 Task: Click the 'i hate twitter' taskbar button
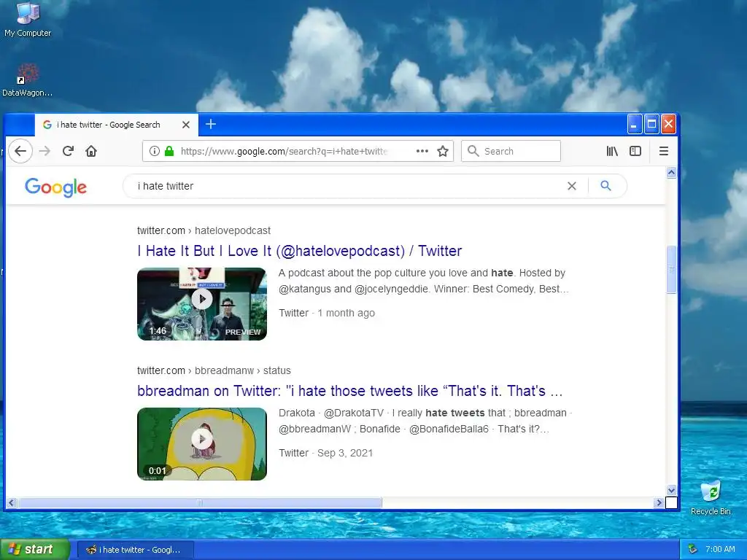point(135,550)
